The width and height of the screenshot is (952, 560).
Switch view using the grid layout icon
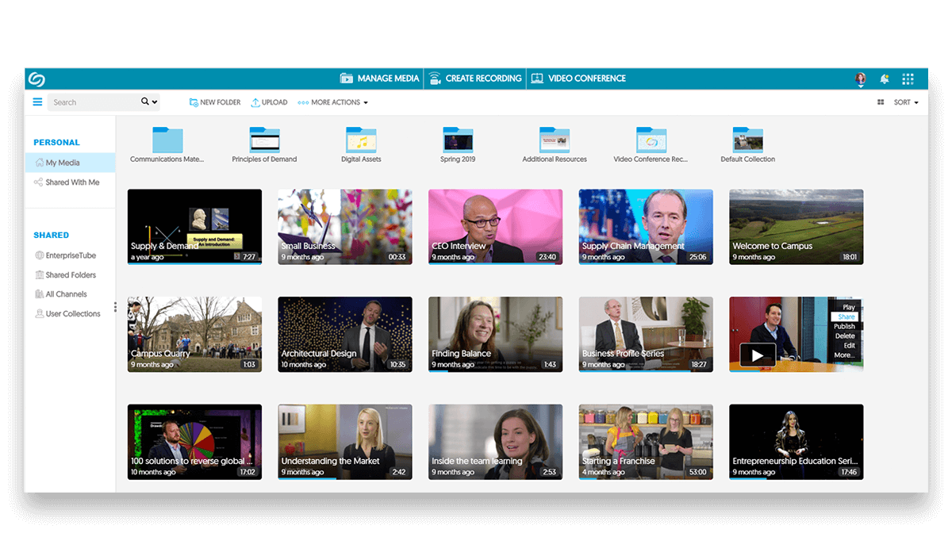click(x=881, y=102)
